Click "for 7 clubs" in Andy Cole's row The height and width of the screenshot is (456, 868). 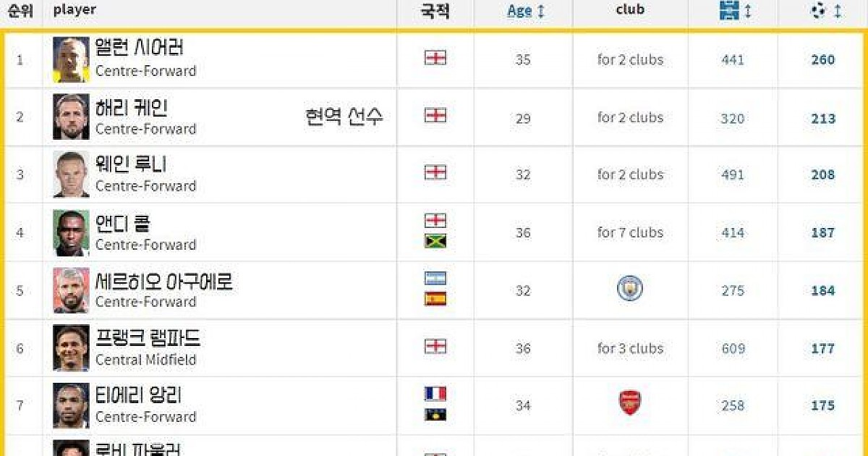pyautogui.click(x=630, y=232)
